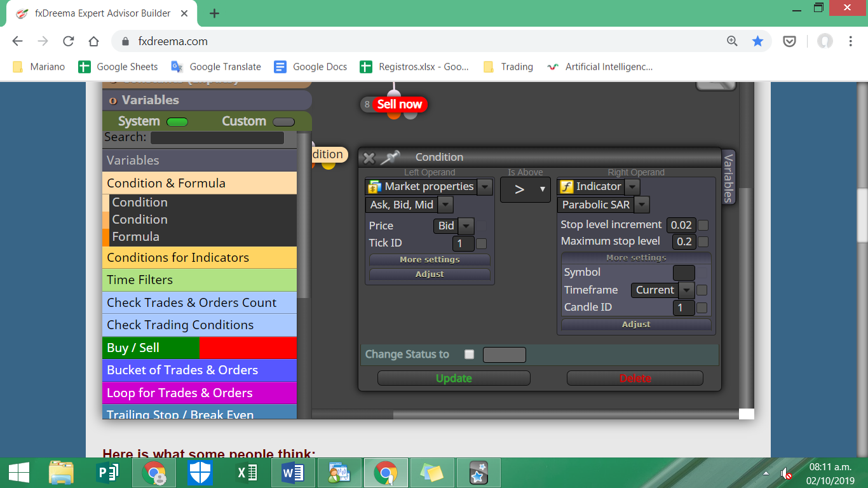This screenshot has height=488, width=868.
Task: Expand the Variables section header
Action: point(207,100)
